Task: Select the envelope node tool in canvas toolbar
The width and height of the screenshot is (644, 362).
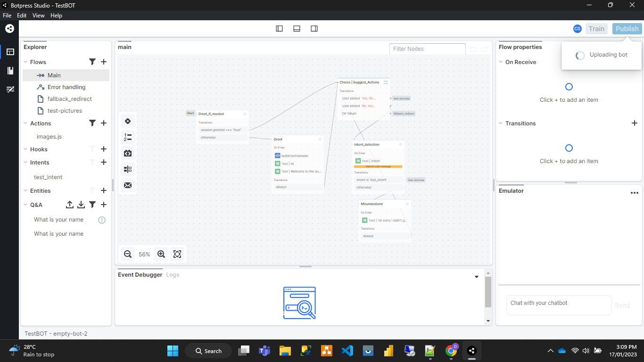Action: coord(128,185)
